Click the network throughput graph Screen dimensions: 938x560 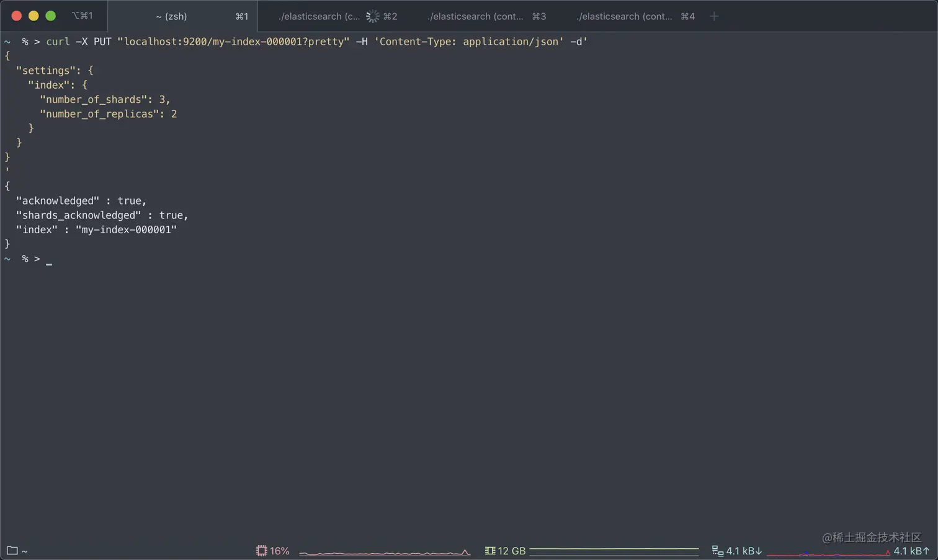pos(829,552)
